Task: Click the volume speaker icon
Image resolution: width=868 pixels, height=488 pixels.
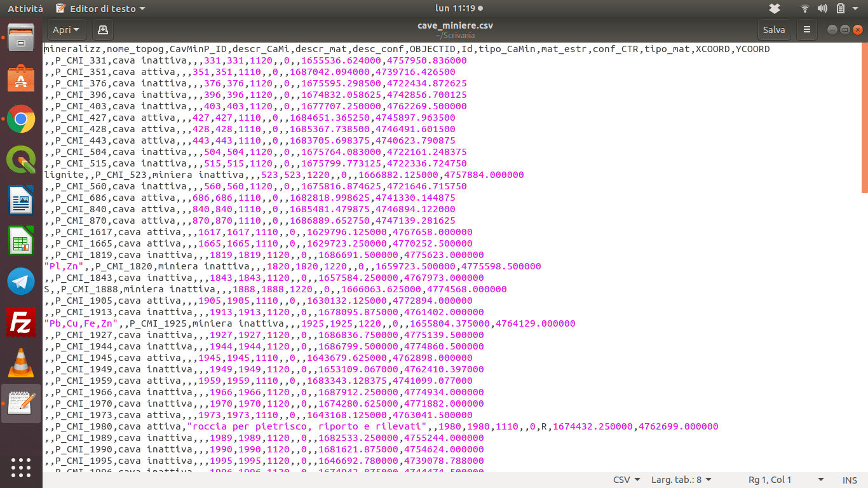Action: (822, 8)
